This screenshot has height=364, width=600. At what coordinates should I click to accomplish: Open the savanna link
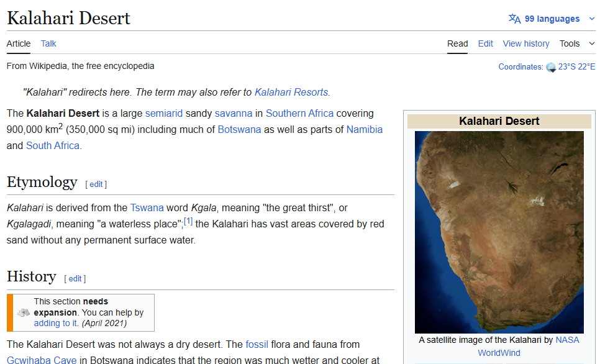[x=234, y=113]
